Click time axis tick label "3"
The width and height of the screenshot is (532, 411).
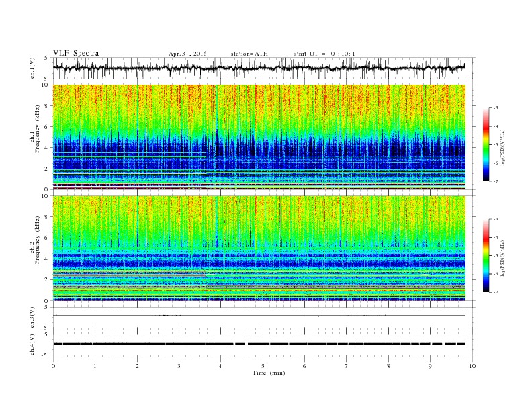pyautogui.click(x=179, y=366)
